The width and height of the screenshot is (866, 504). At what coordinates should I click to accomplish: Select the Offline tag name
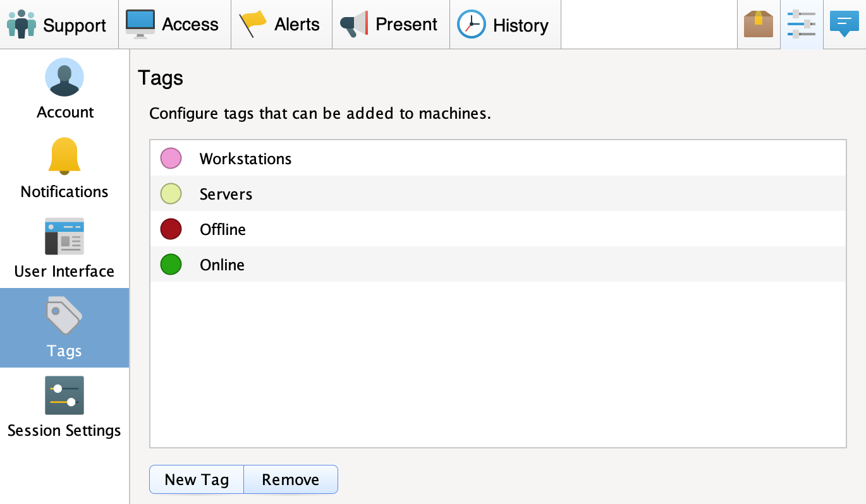click(223, 229)
